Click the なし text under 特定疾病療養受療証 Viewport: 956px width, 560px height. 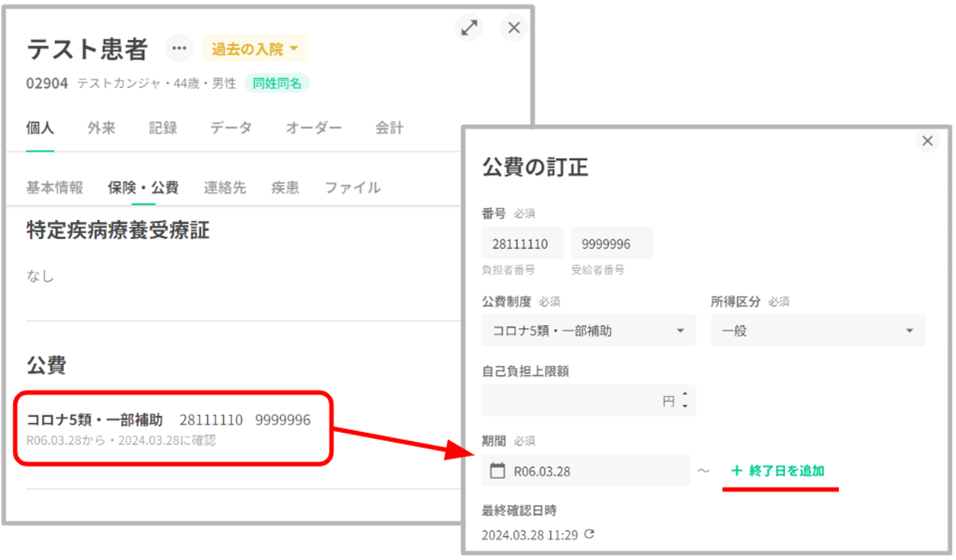coord(40,276)
